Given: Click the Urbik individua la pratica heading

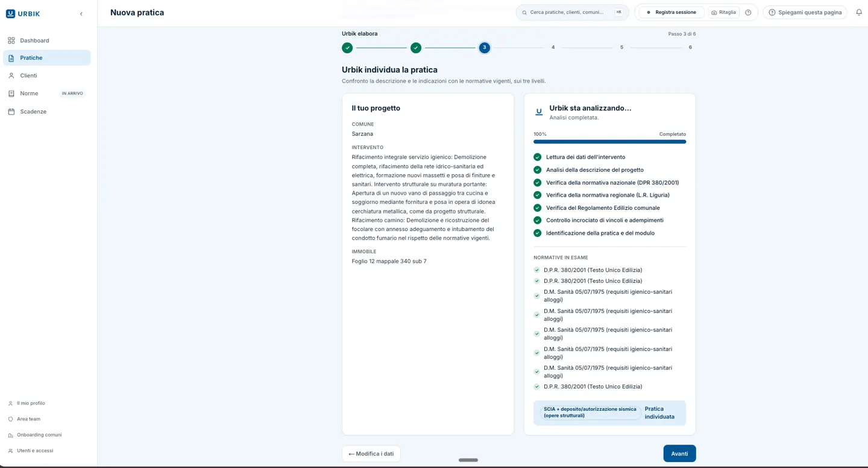Looking at the screenshot, I should click(389, 70).
